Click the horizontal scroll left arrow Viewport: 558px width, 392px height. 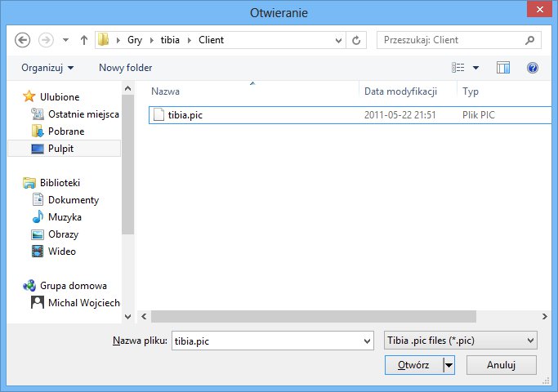pos(144,316)
